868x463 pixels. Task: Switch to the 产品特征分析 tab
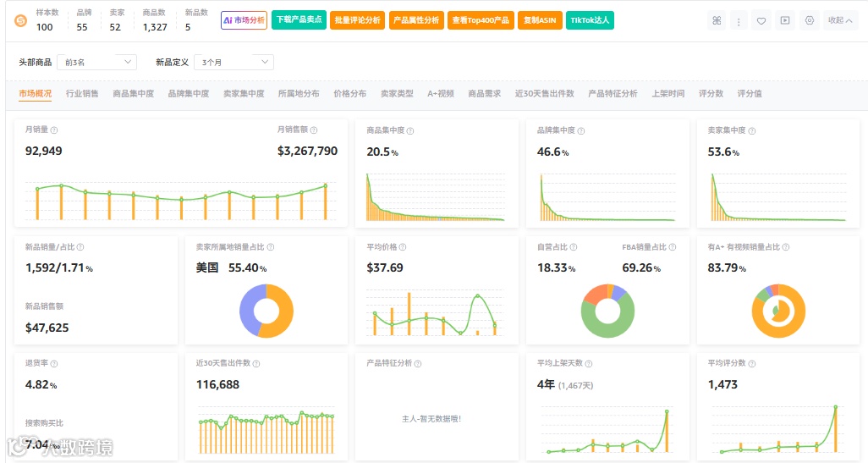[x=613, y=94]
